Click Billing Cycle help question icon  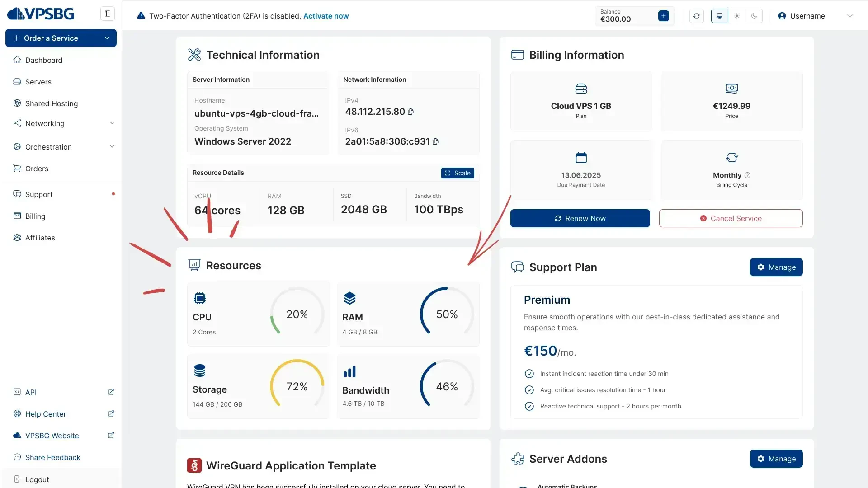click(747, 175)
